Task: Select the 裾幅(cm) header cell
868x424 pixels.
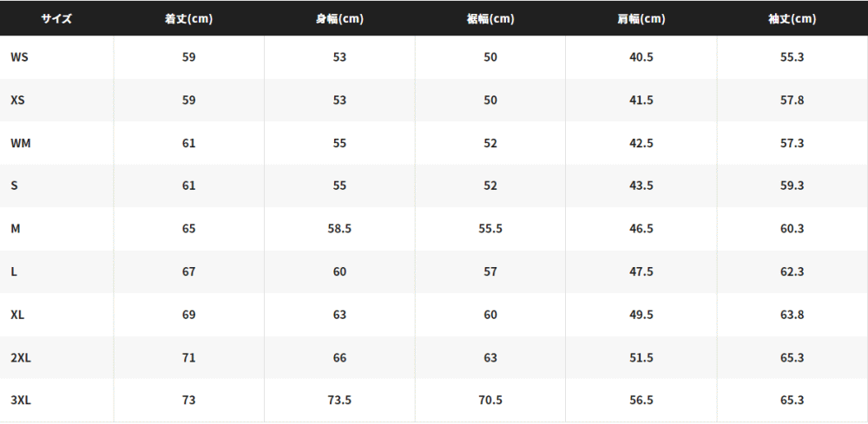Action: (490, 19)
